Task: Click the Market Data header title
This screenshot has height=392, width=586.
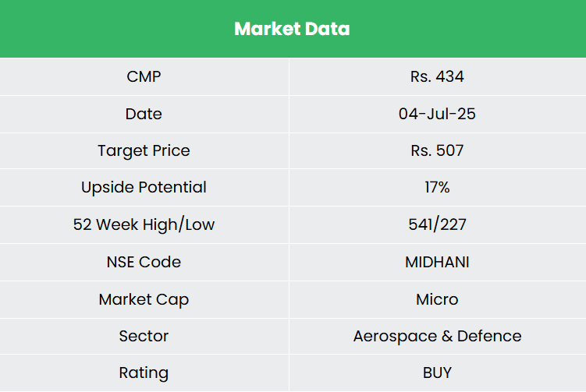Action: (292, 29)
